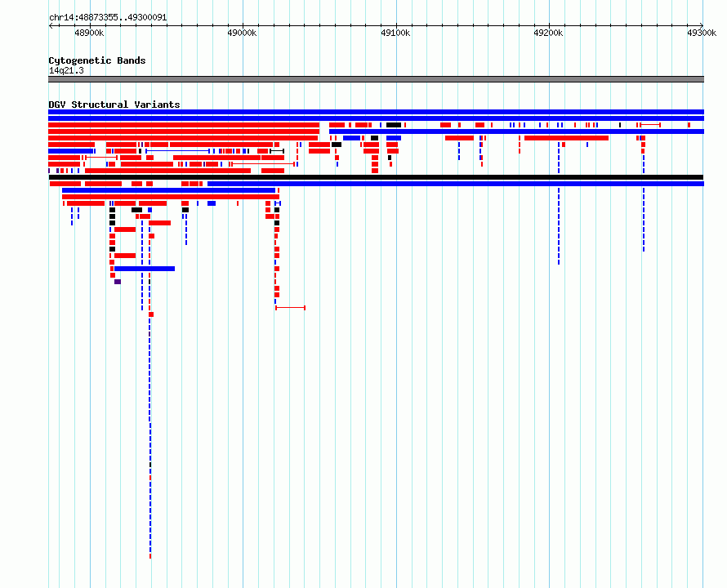The height and width of the screenshot is (588, 727).
Task: Select the Cytogenetic Bands track title
Action: [x=97, y=60]
